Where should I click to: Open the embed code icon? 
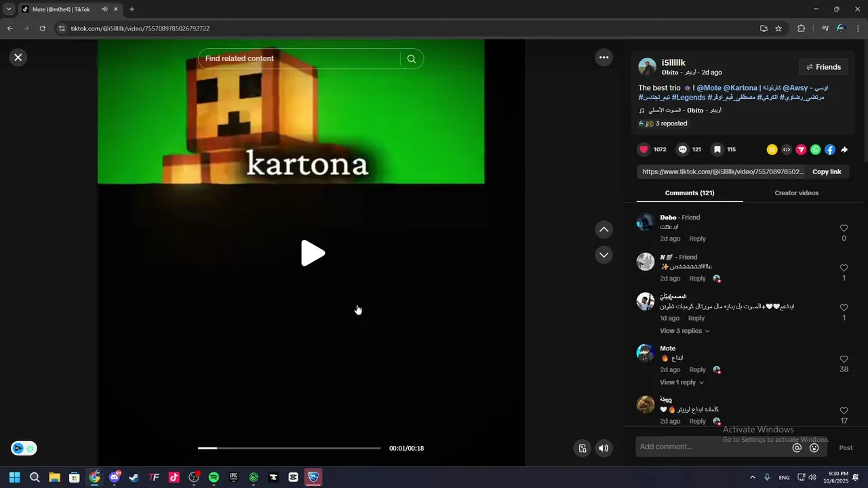pyautogui.click(x=787, y=150)
